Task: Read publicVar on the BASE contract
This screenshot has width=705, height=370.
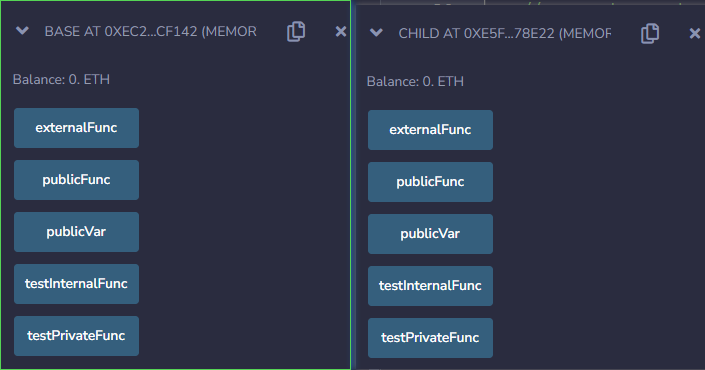Action: 76,232
